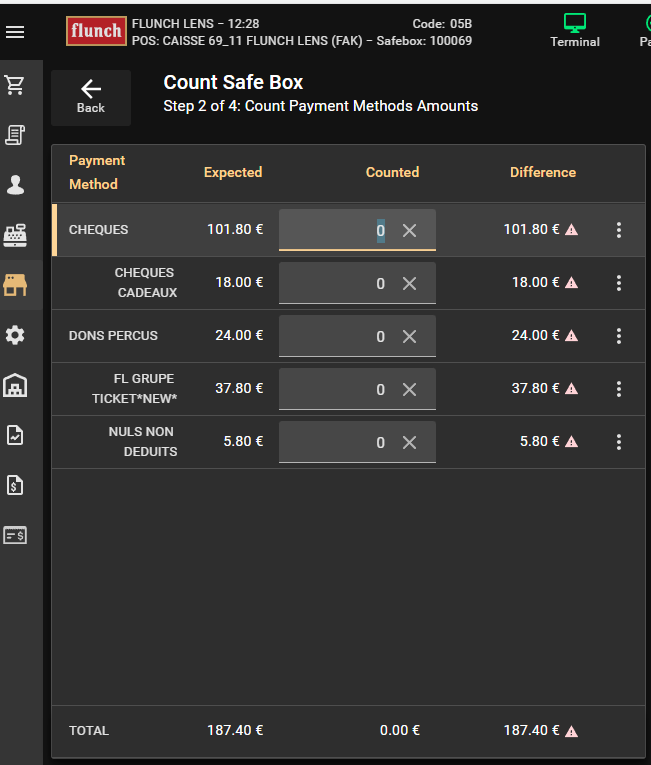Select the highlighted store icon

pos(15,285)
